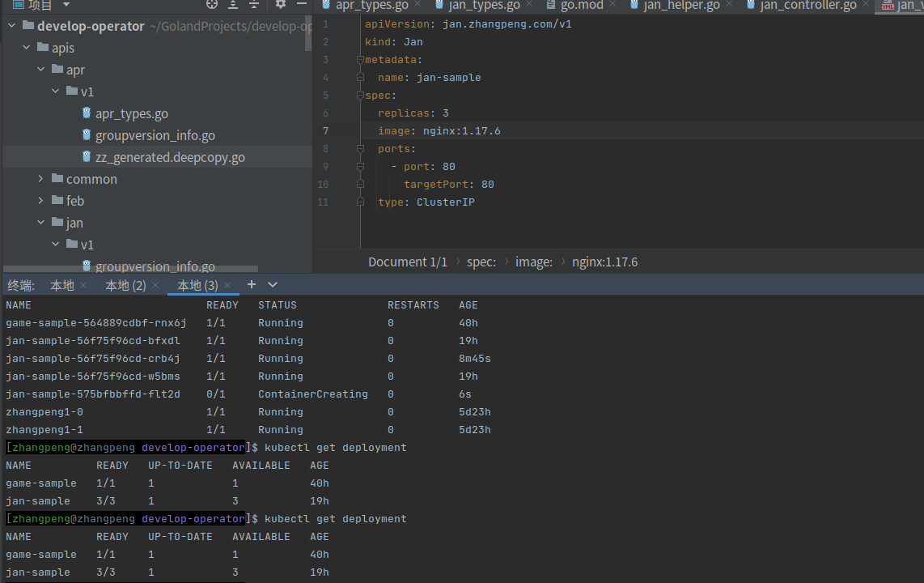The width and height of the screenshot is (924, 583).
Task: Close the 本地 (3) terminal tab
Action: [227, 285]
